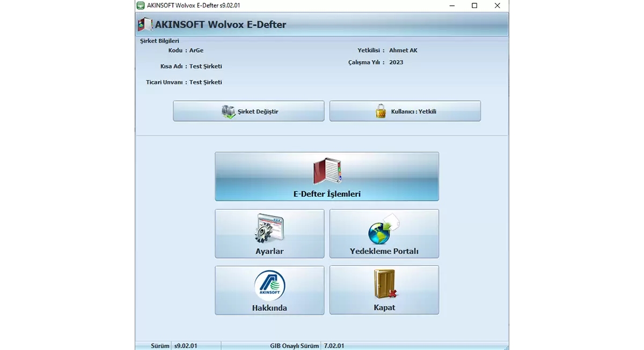
Task: Click the Sürüm s9.02.01 status bar field
Action: click(186, 346)
